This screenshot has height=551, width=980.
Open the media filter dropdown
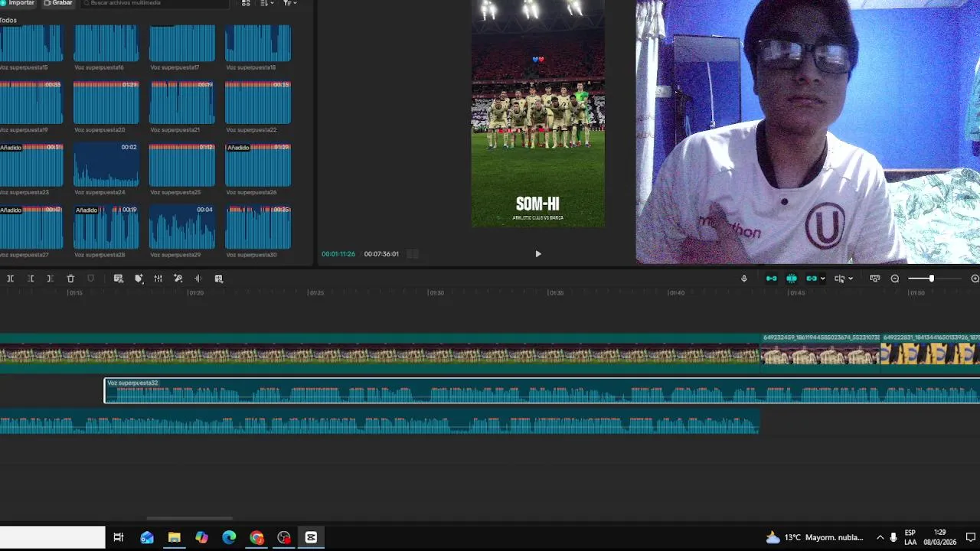coord(289,3)
